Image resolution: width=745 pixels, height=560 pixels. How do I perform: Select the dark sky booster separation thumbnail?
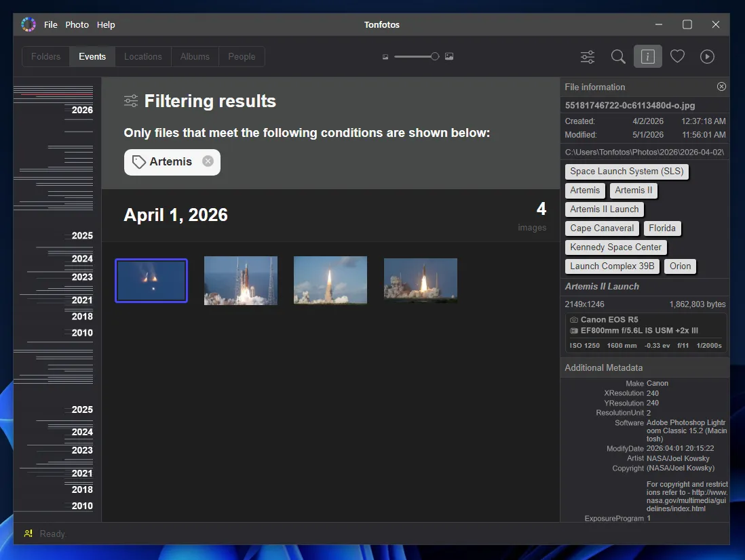[151, 281]
